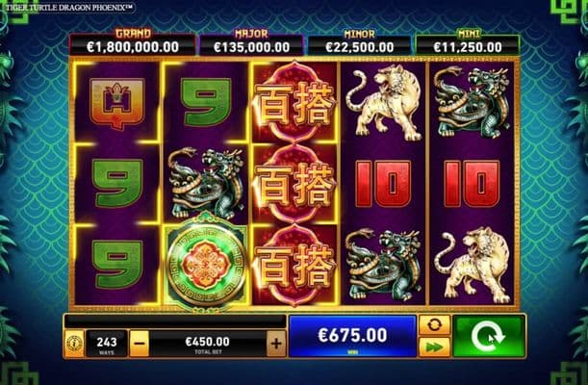
Task: Activate the turbo fast-forward arrows
Action: 434,347
